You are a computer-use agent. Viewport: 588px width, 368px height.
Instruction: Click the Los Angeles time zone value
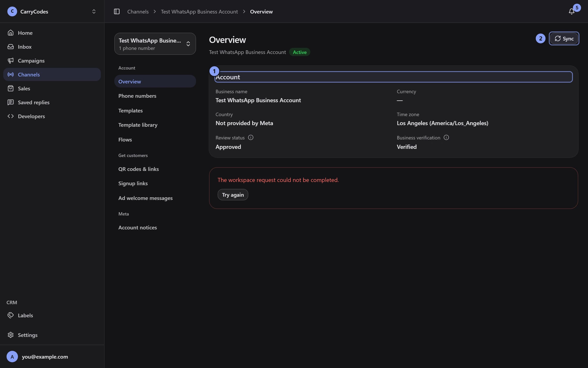442,123
